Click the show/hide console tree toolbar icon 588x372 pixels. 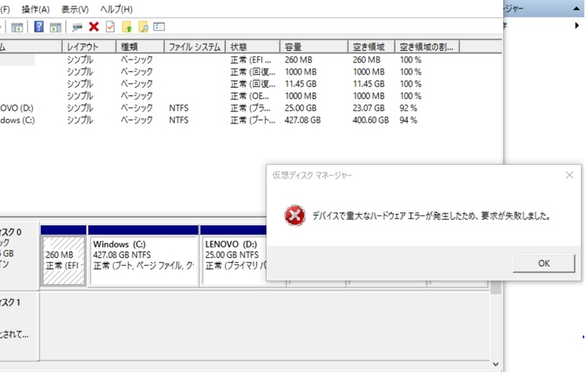[17, 27]
